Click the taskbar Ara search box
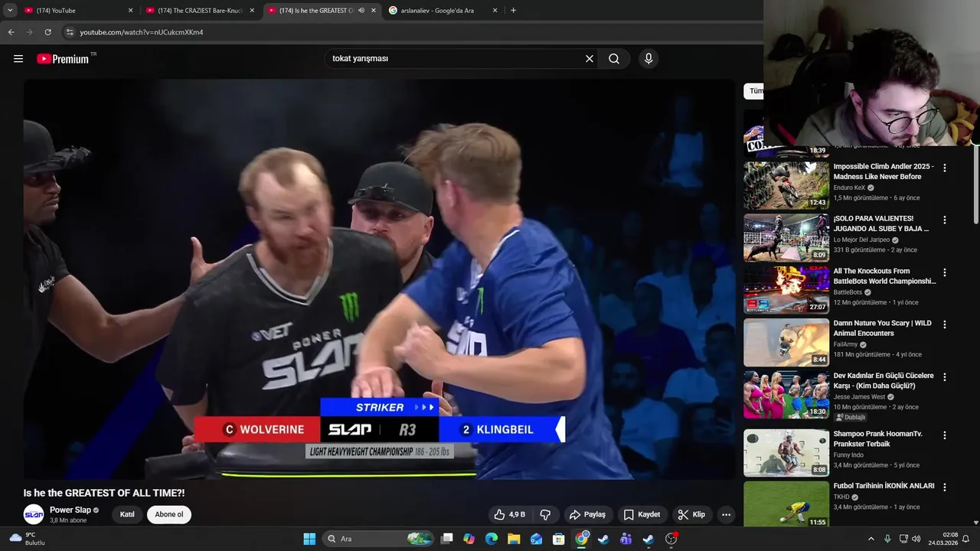This screenshot has height=551, width=980. point(379,539)
